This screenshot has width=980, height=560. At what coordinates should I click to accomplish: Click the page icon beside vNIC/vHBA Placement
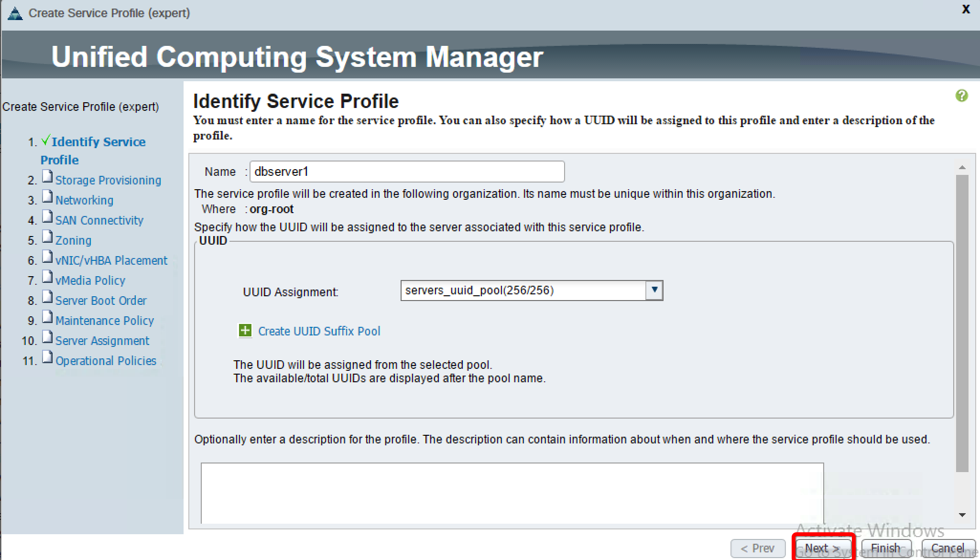[47, 257]
